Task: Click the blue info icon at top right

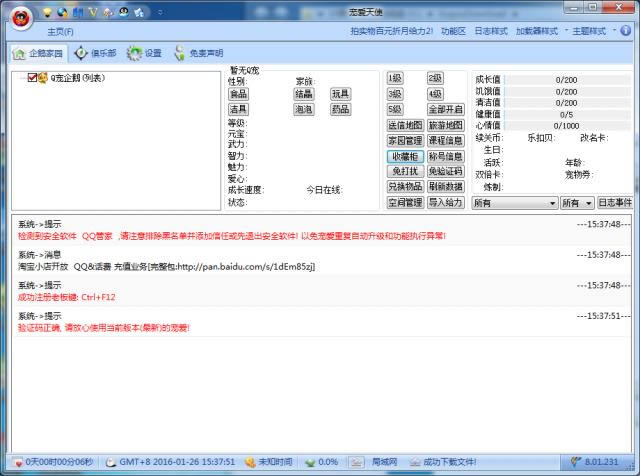Action: coord(625,31)
